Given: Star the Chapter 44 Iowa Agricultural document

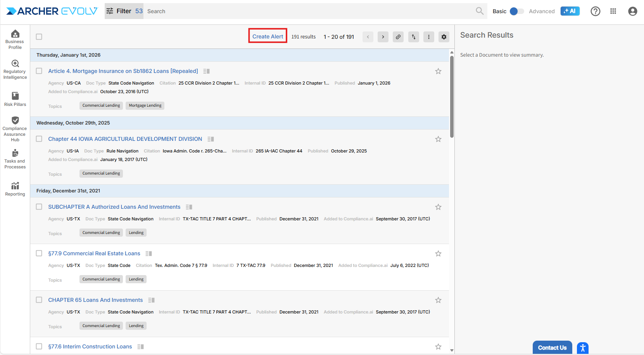Looking at the screenshot, I should 438,139.
